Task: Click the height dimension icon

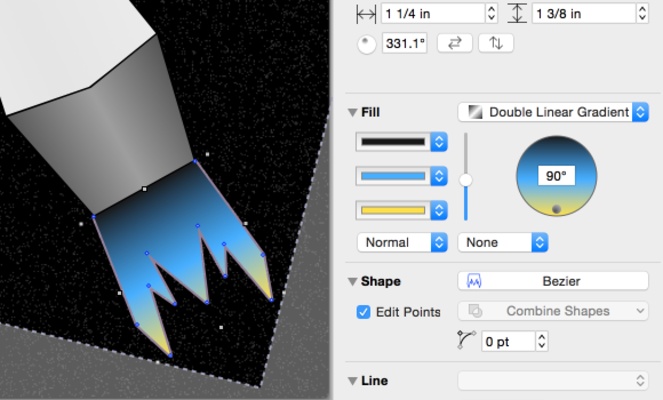Action: pyautogui.click(x=517, y=14)
